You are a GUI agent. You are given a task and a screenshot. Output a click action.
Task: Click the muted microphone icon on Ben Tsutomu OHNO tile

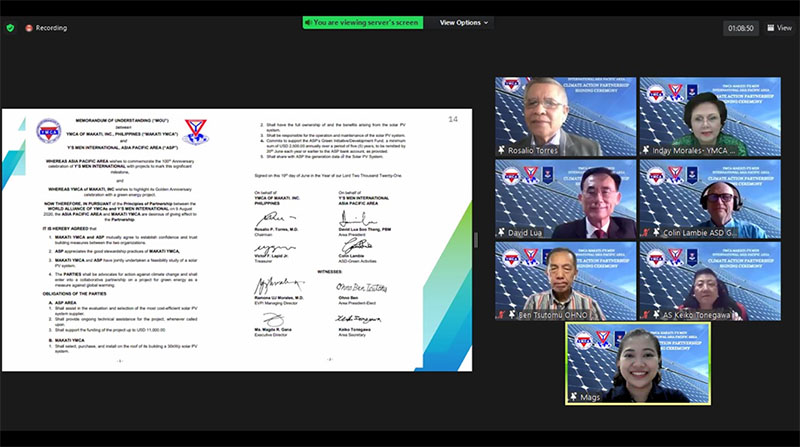click(502, 315)
